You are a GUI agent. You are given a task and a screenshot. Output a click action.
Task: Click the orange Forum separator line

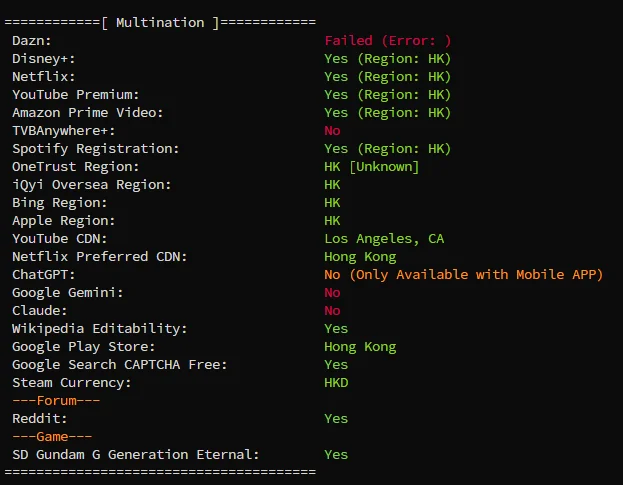(x=56, y=401)
